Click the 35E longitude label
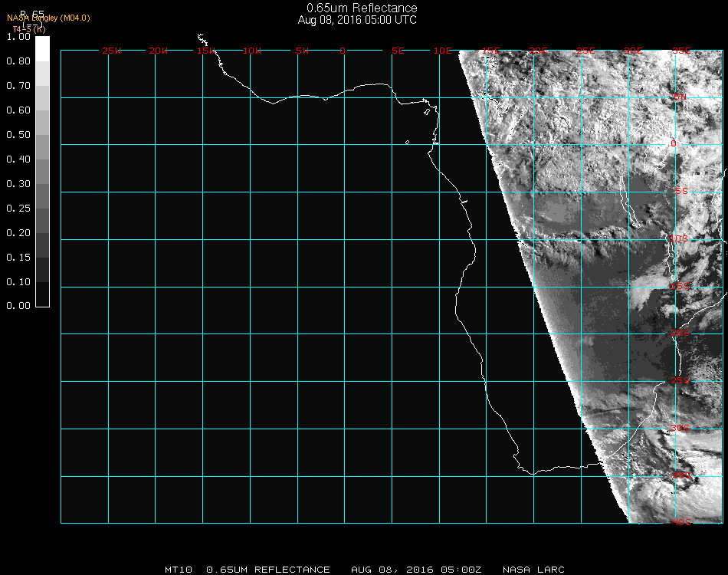 coord(680,51)
